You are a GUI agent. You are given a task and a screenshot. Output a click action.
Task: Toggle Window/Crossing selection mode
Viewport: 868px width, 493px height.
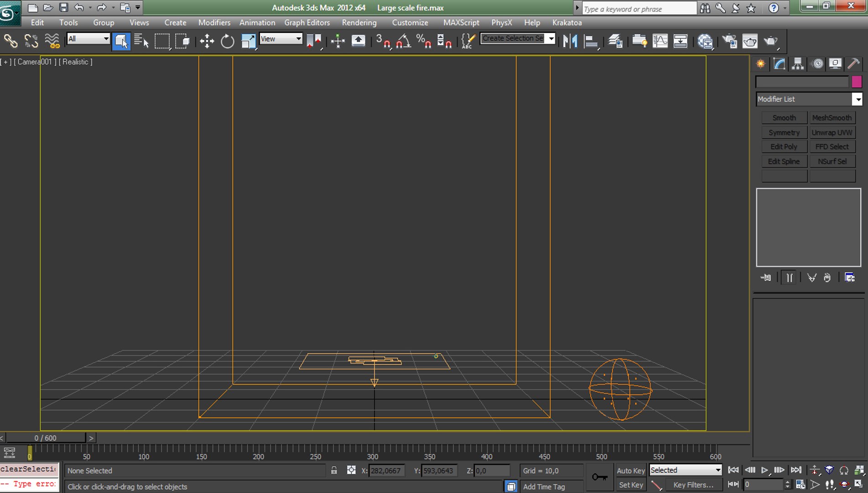coord(182,41)
